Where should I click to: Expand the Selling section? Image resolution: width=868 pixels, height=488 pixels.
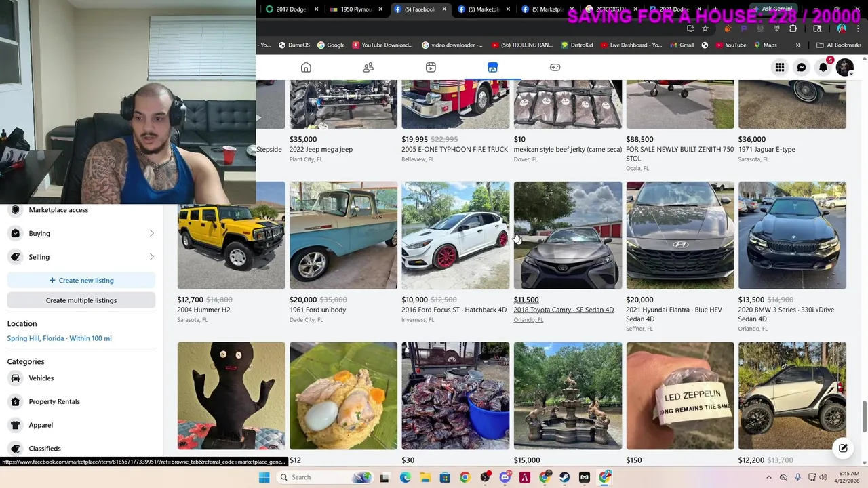(x=81, y=257)
